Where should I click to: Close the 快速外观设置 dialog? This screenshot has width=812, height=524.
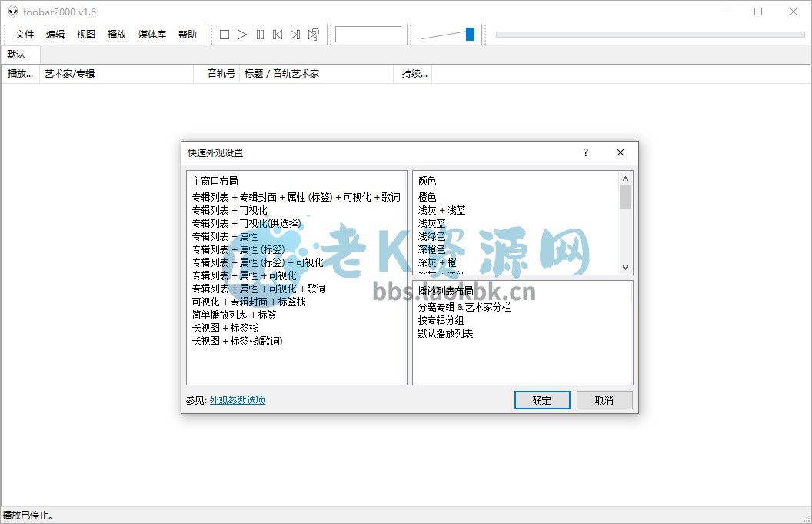point(621,152)
